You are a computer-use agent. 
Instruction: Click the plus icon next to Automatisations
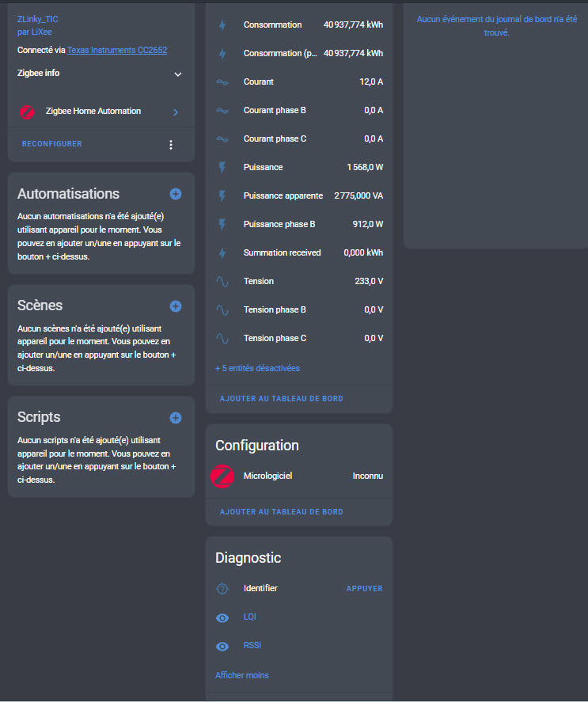[x=176, y=194]
